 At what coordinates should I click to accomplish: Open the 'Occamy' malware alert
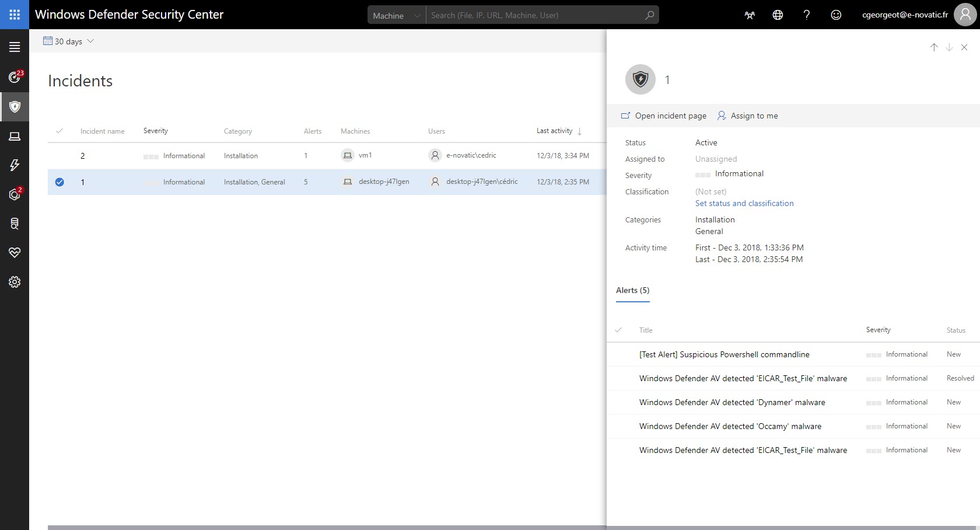[x=730, y=426]
